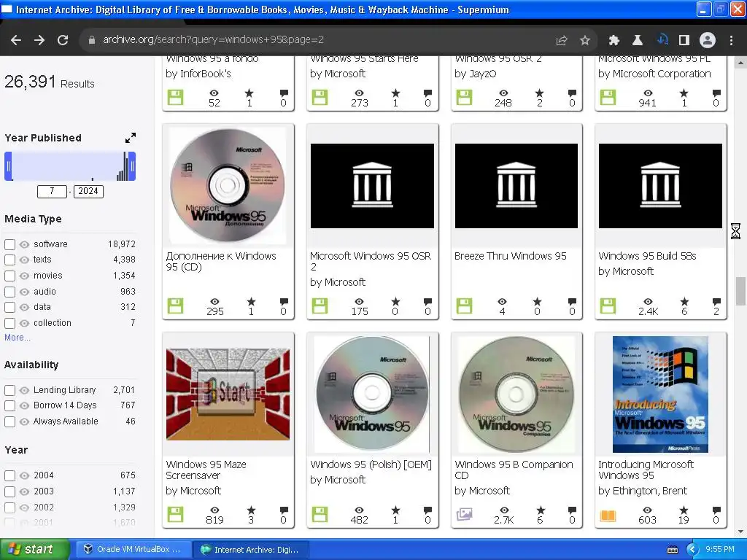The width and height of the screenshot is (747, 560).
Task: Click the start year input field
Action: pyautogui.click(x=52, y=192)
